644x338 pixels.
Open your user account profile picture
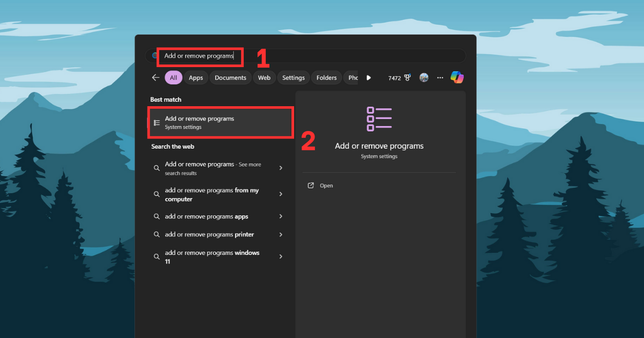424,77
